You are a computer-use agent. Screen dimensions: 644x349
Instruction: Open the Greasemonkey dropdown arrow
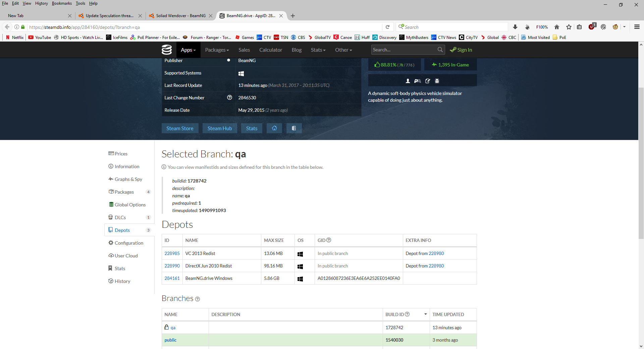click(x=624, y=27)
